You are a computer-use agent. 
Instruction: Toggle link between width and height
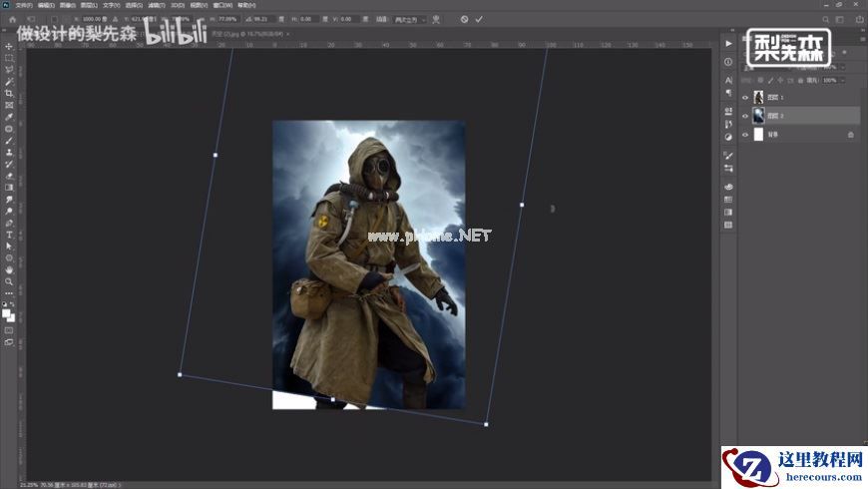coord(201,19)
